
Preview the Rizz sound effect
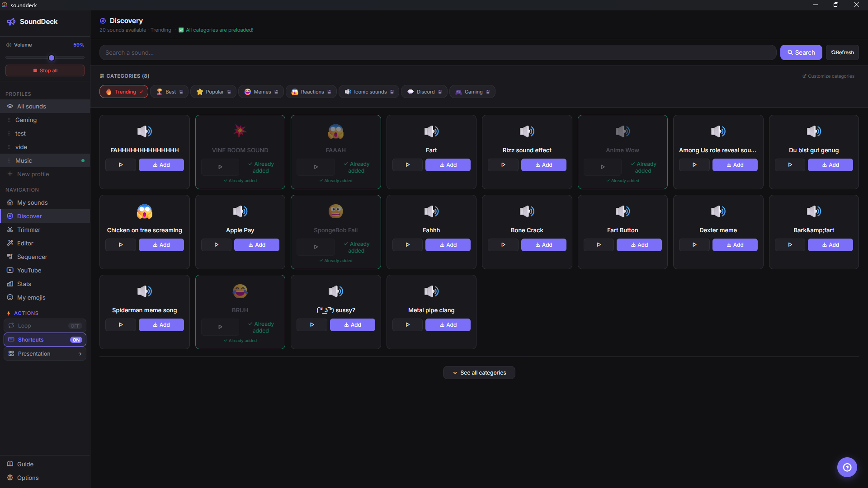pyautogui.click(x=503, y=165)
